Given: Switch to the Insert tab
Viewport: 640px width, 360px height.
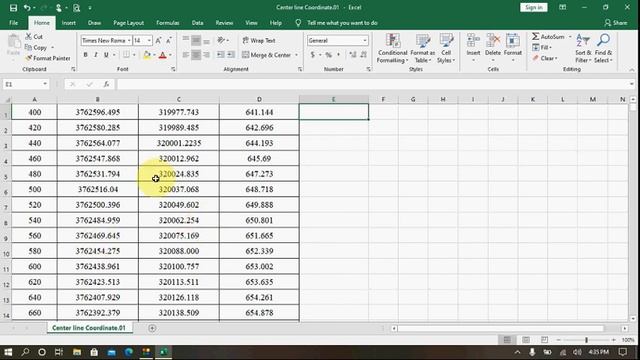Looking at the screenshot, I should click(69, 23).
